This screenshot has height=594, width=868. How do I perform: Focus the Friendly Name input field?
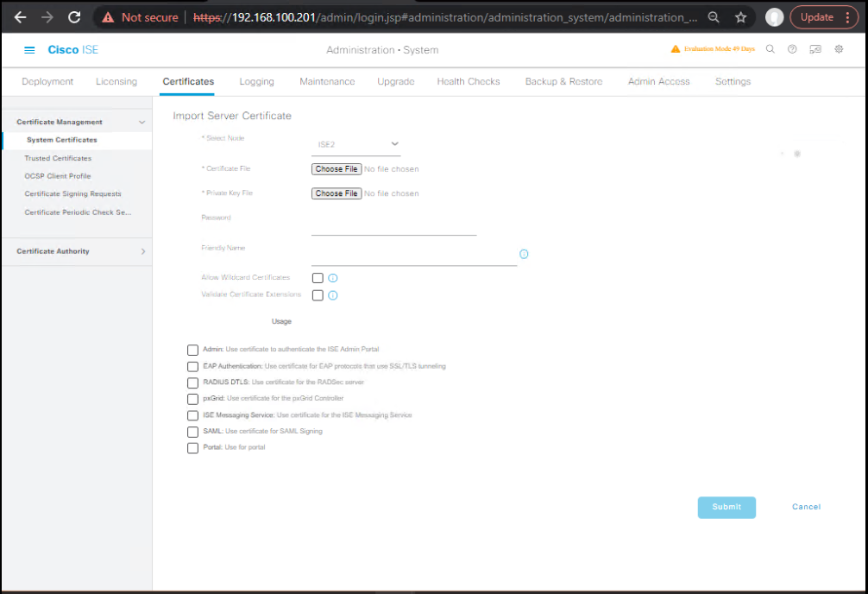(x=414, y=256)
